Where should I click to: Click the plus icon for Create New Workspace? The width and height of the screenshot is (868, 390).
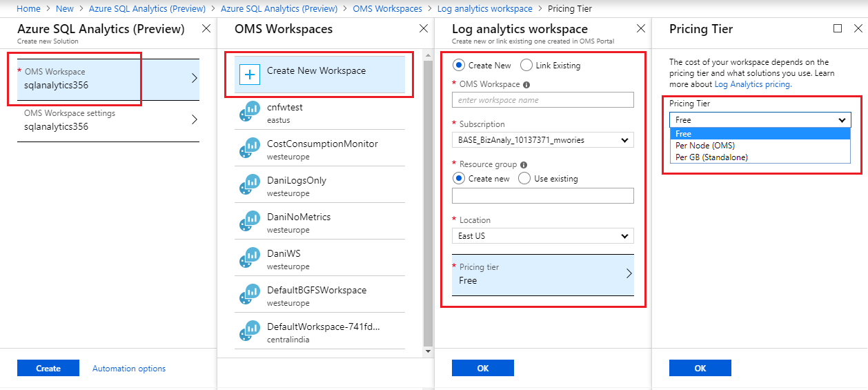click(249, 75)
